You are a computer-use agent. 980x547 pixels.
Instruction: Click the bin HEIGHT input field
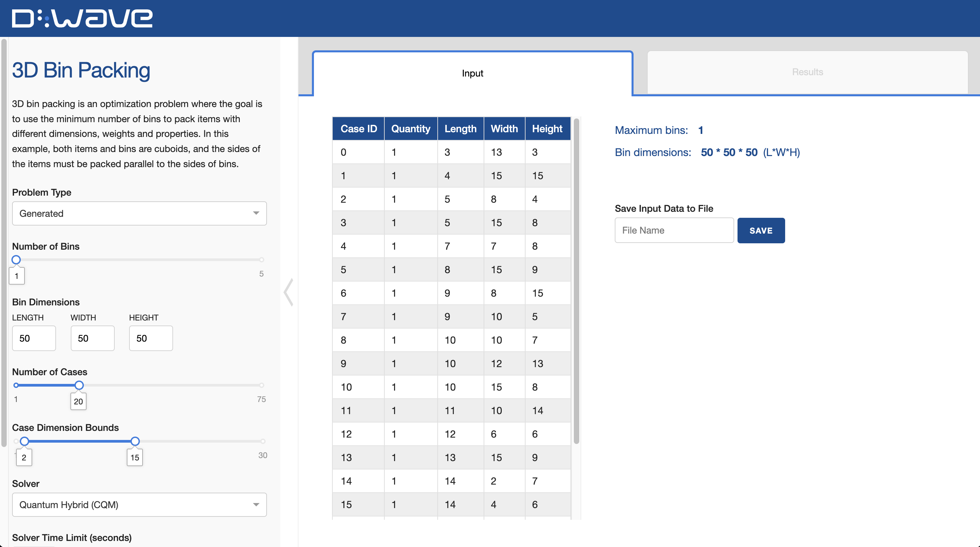pos(151,338)
